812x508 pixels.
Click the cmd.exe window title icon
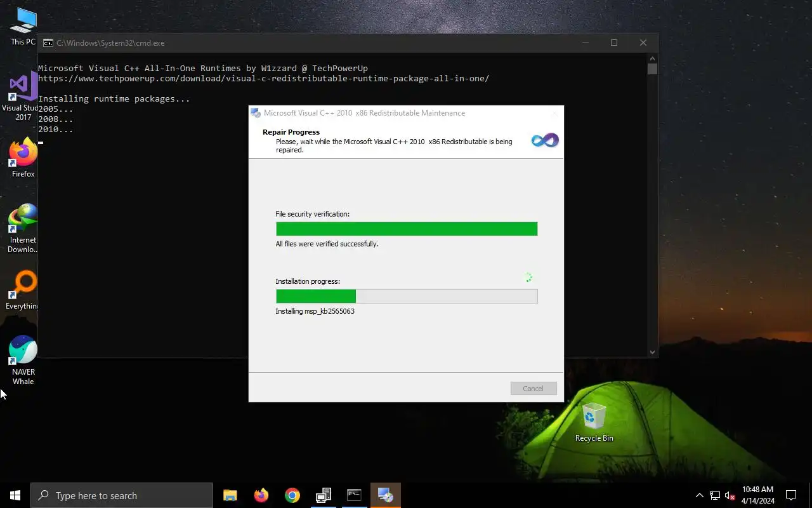pyautogui.click(x=48, y=43)
